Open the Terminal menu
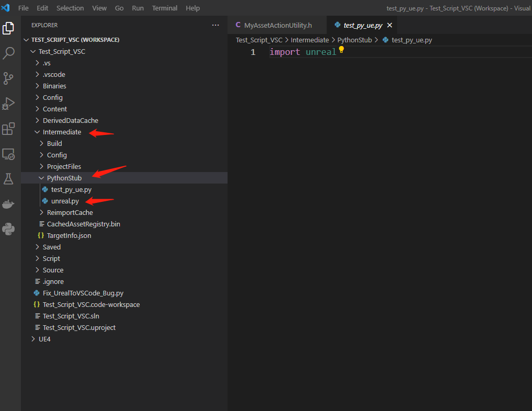The width and height of the screenshot is (532, 411). (165, 8)
